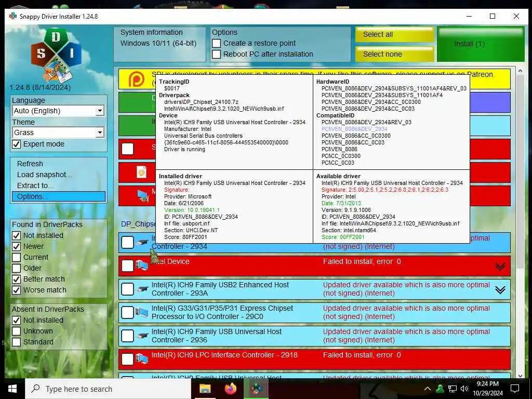Open the Theme dropdown showing Grass
The image size is (532, 399).
tap(58, 132)
